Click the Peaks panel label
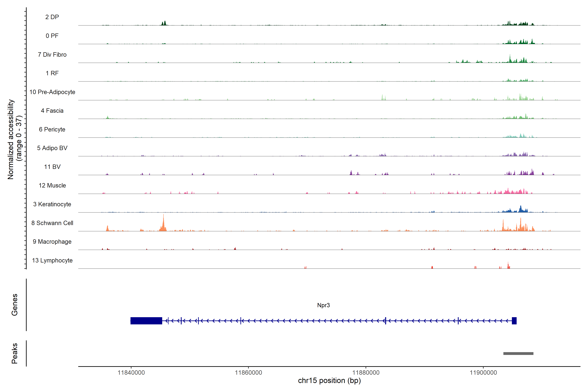Image resolution: width=588 pixels, height=392 pixels. [15, 353]
